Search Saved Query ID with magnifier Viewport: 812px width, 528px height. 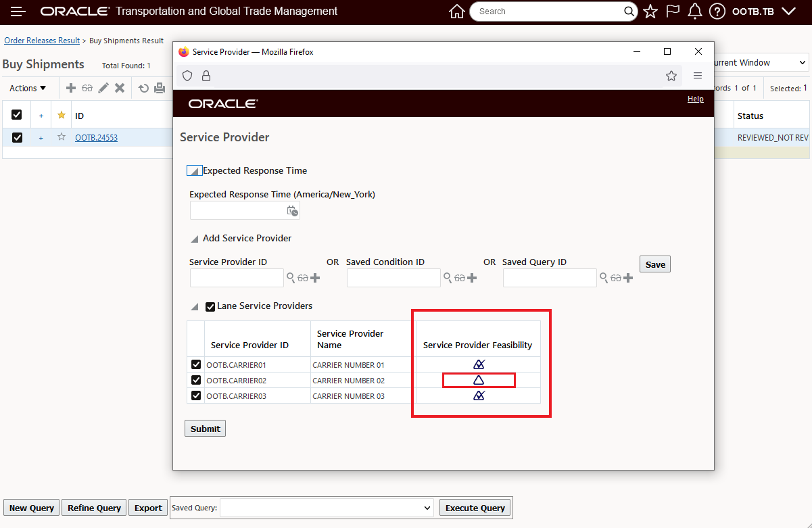[x=604, y=277]
